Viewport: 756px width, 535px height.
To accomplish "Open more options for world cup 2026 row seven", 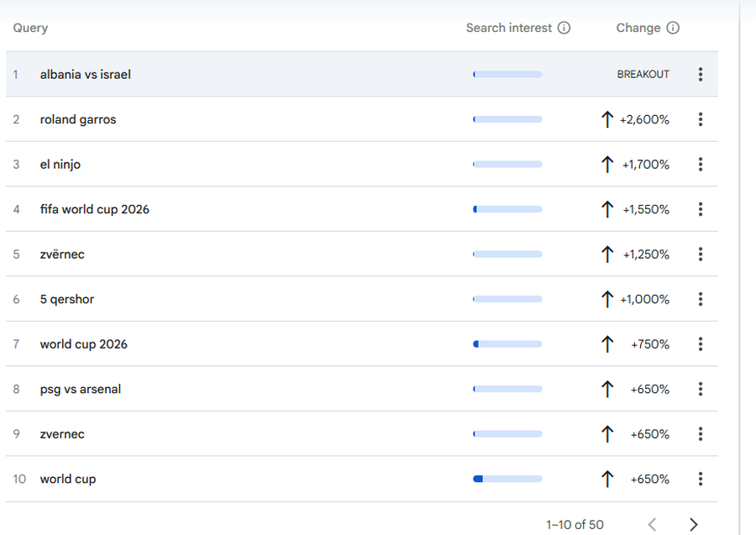I will (x=700, y=344).
